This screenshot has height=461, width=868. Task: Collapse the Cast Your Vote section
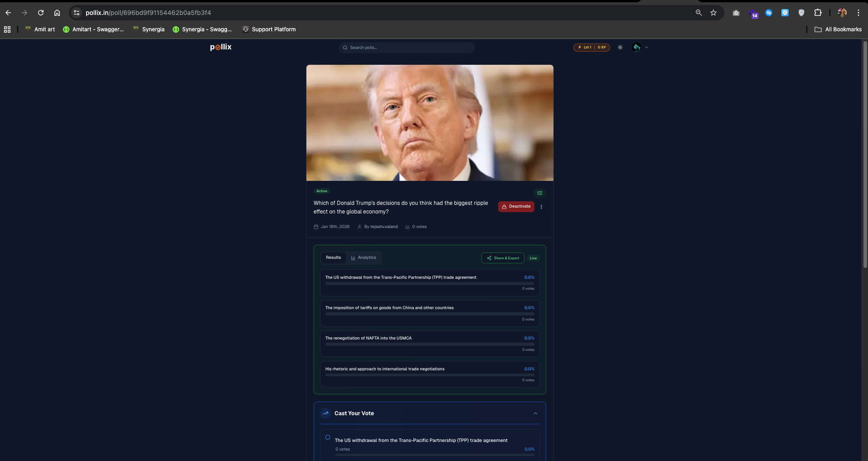pyautogui.click(x=535, y=413)
